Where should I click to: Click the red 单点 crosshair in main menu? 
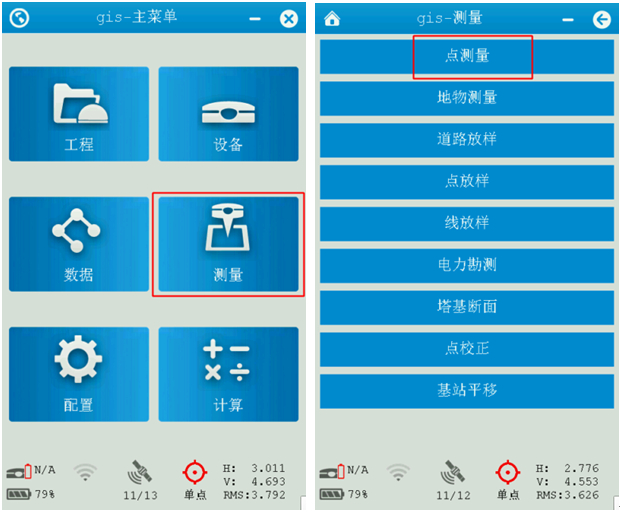click(x=195, y=472)
